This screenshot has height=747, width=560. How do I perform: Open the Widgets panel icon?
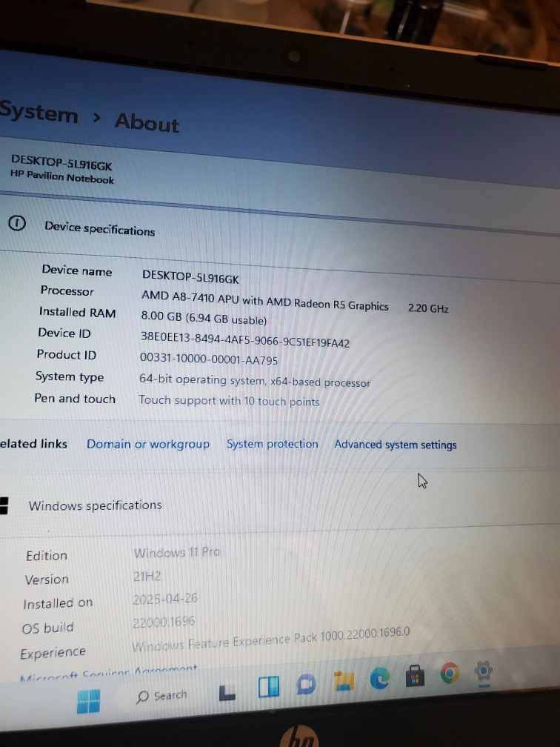268,688
